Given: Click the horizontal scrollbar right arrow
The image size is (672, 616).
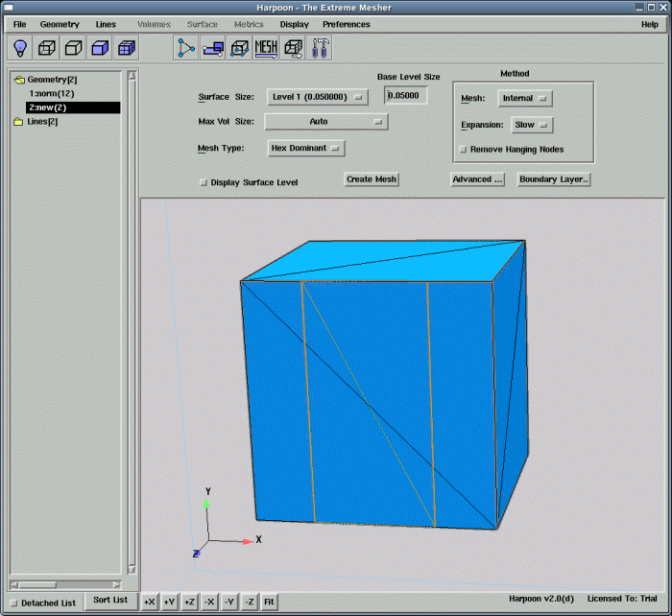Looking at the screenshot, I should coord(116,584).
